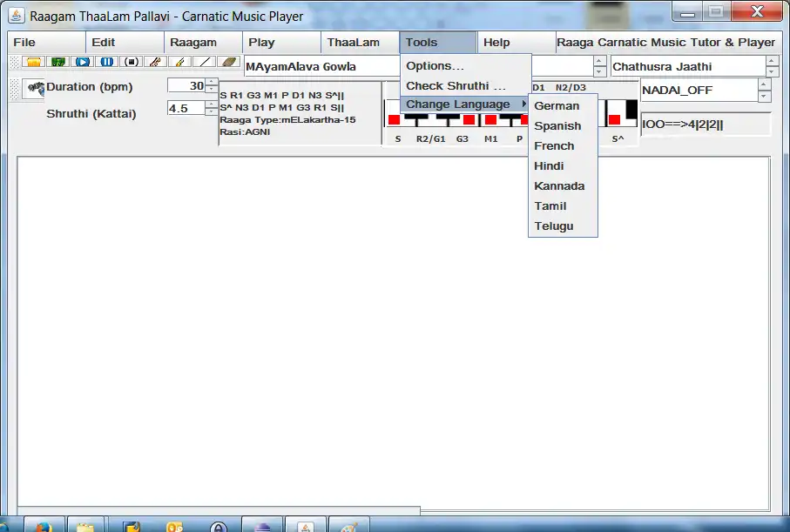
Task: Click the Stop toolbar button
Action: [132, 62]
